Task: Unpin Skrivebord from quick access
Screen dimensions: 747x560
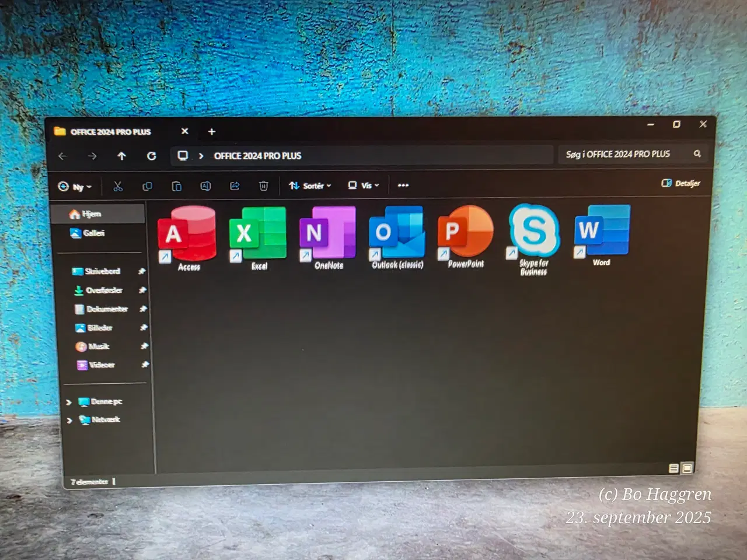Action: pyautogui.click(x=141, y=272)
